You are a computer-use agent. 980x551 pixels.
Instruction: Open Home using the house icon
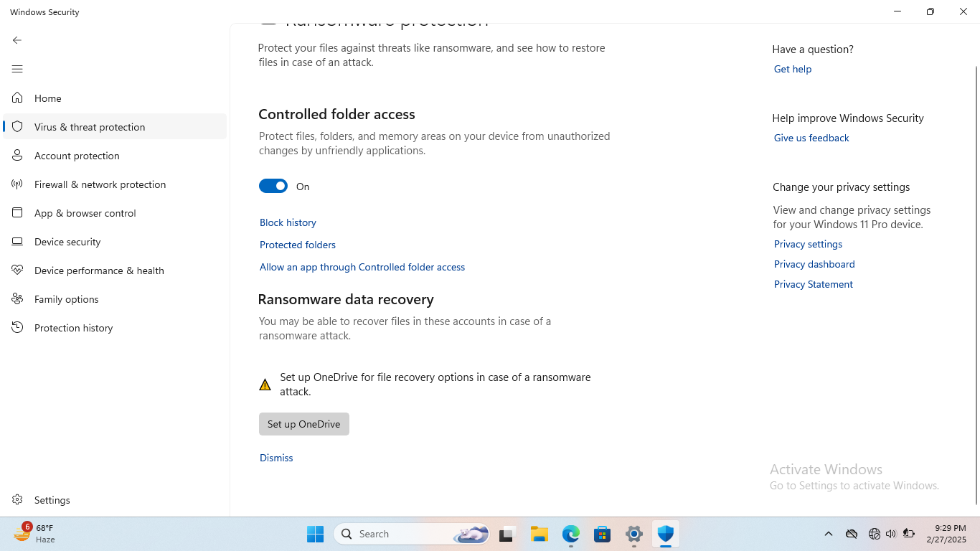click(x=16, y=98)
